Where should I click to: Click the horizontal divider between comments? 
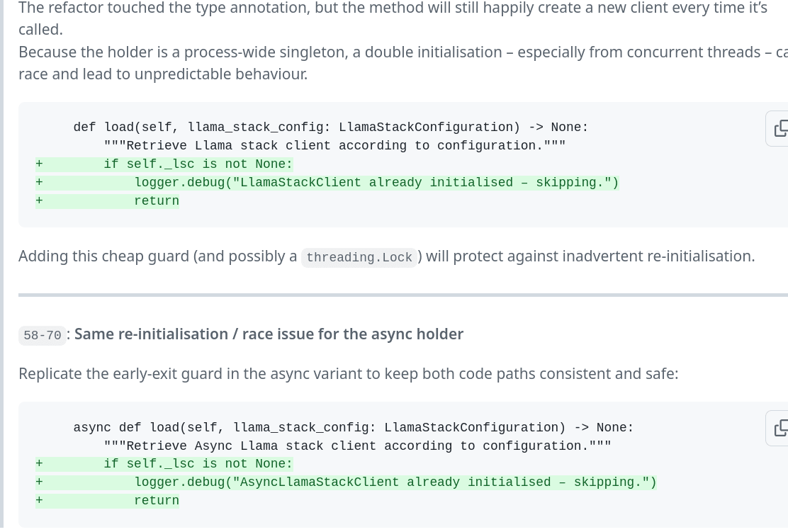pyautogui.click(x=403, y=295)
